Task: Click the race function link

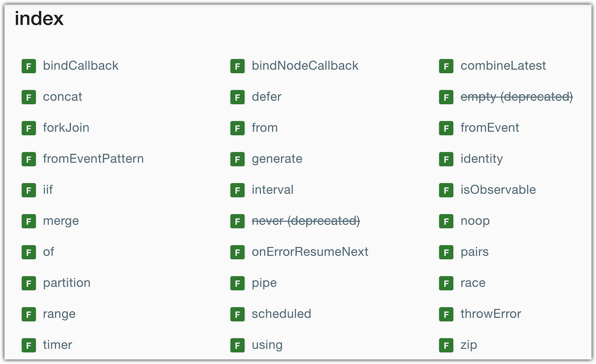Action: (x=473, y=283)
